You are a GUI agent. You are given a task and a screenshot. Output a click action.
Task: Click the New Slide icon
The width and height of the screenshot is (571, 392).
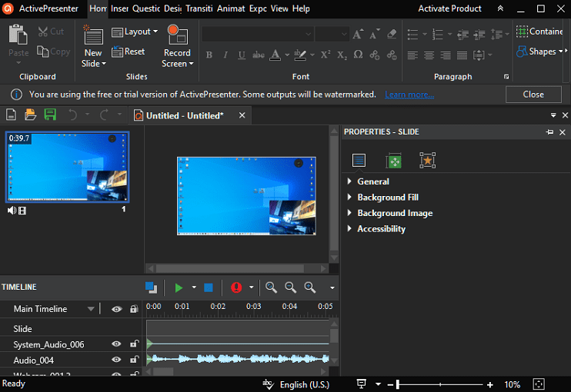(93, 35)
